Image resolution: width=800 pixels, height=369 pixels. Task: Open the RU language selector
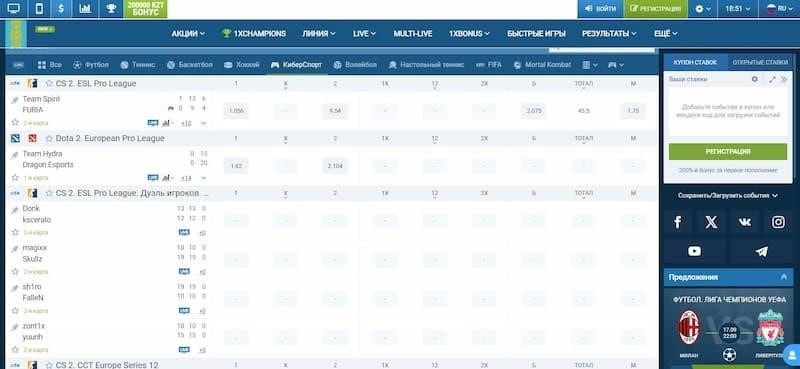coord(781,9)
